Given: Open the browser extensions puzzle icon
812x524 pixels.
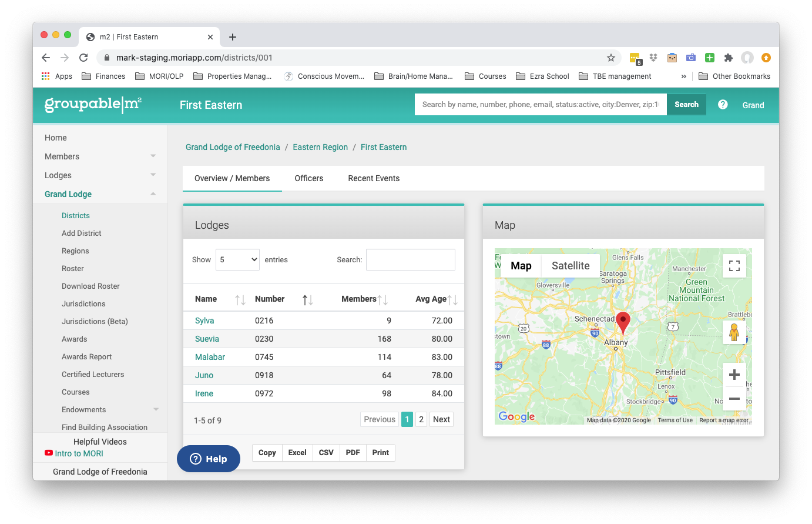Looking at the screenshot, I should [729, 58].
